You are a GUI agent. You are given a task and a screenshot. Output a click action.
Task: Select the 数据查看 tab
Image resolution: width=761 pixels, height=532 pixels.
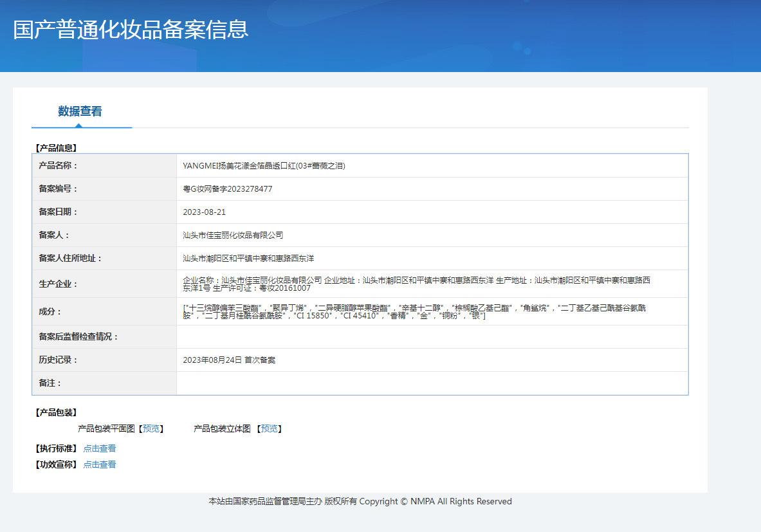tap(80, 111)
